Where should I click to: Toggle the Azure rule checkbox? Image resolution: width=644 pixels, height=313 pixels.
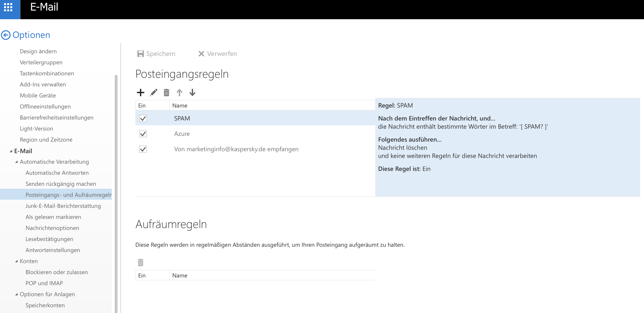pos(143,134)
